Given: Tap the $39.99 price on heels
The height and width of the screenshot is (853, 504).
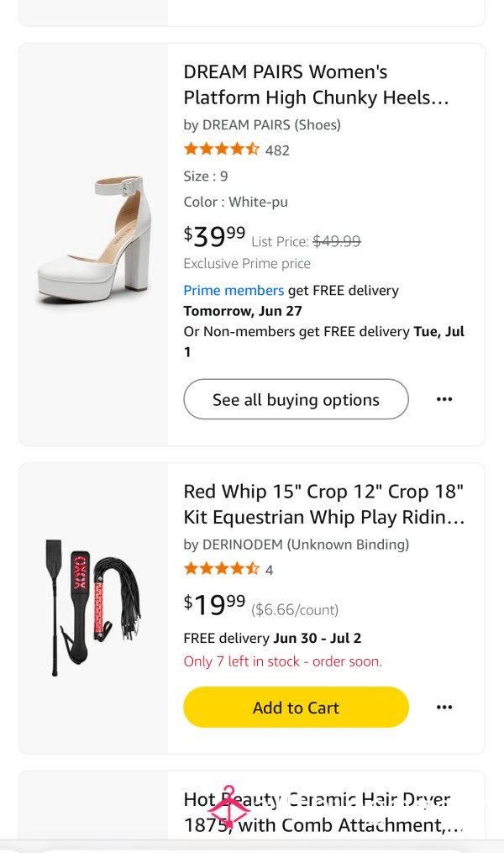Looking at the screenshot, I should point(214,236).
